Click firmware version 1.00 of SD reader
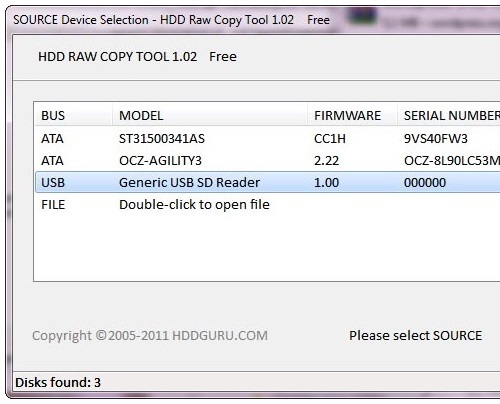 [x=326, y=183]
